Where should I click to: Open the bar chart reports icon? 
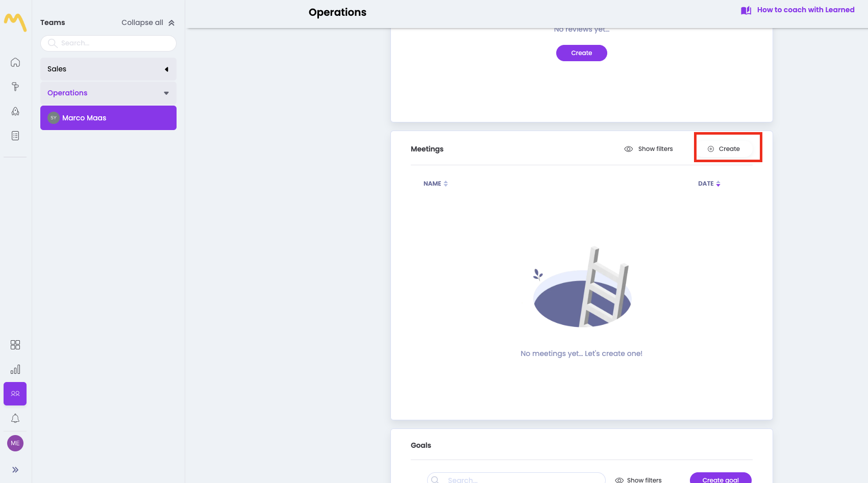click(15, 369)
